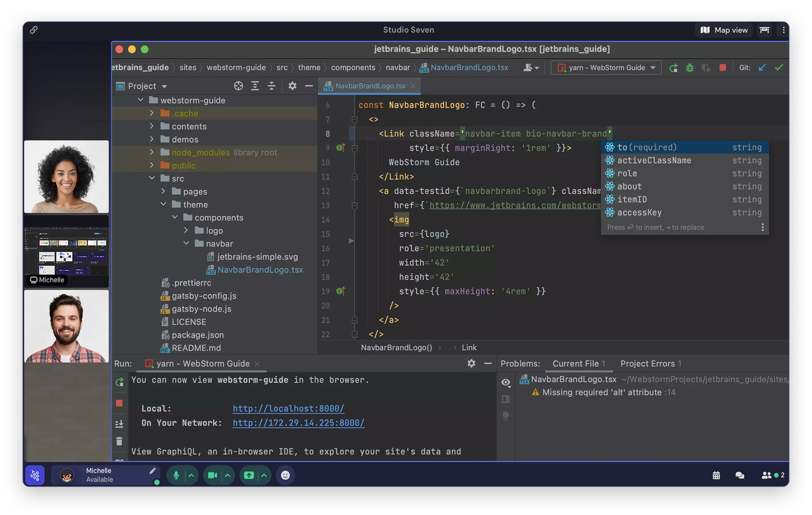Select package.json file
812x515 pixels.
(198, 335)
